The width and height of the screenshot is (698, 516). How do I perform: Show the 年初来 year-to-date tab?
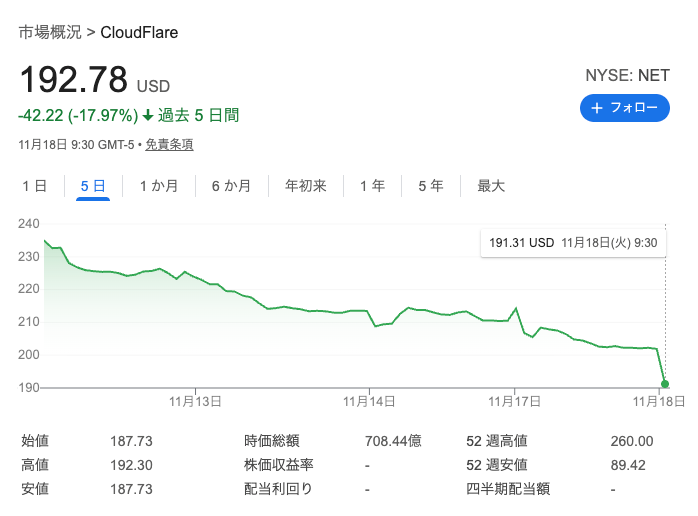(306, 186)
